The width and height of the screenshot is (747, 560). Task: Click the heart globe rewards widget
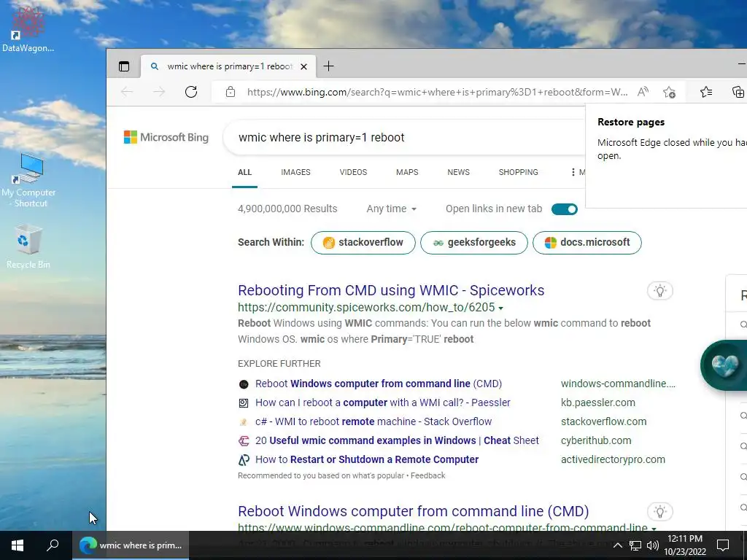pyautogui.click(x=724, y=365)
